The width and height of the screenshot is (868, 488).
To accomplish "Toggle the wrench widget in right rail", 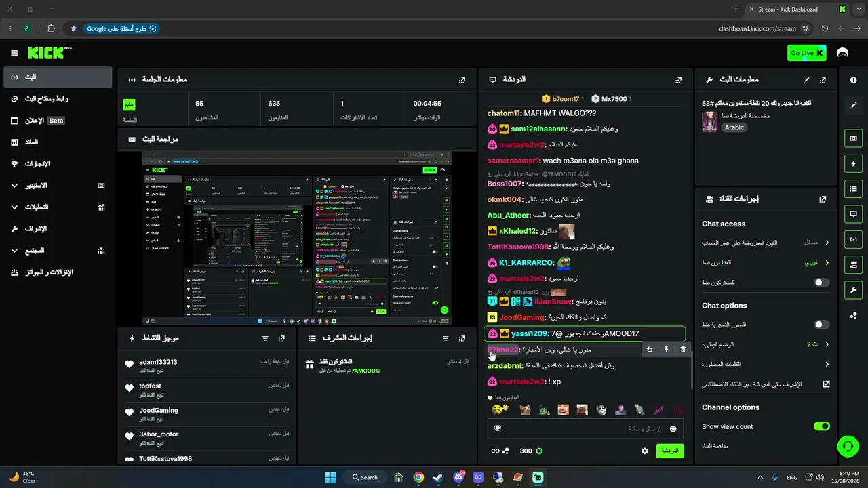I will 853,290.
